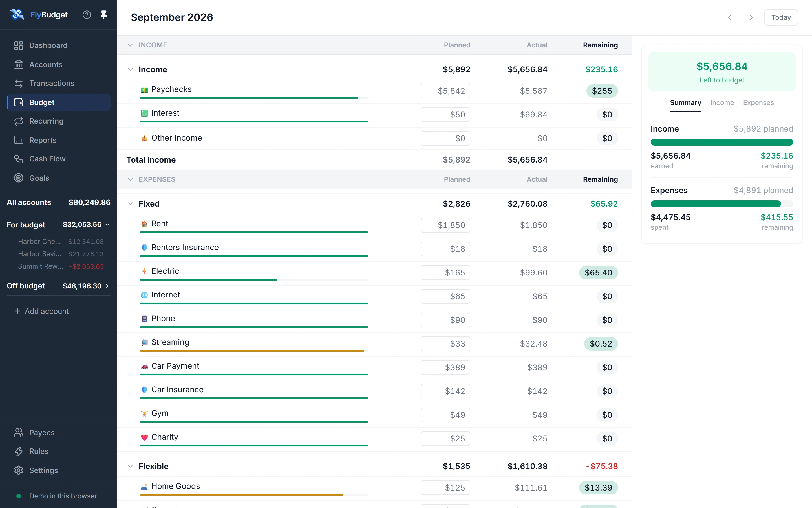
Task: Open the Rules lightning icon
Action: coord(18,451)
